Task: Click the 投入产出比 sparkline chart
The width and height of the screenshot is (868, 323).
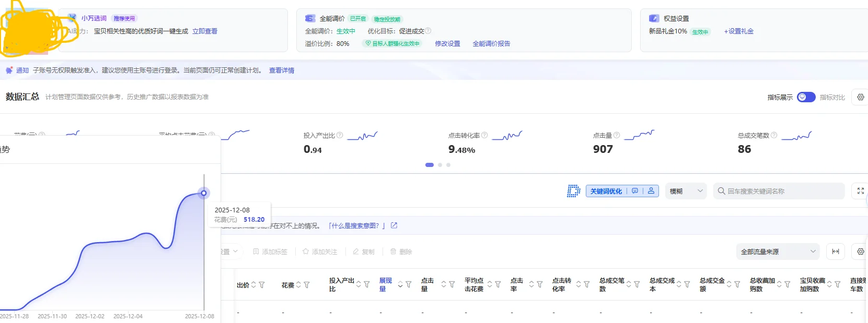Action: point(362,136)
